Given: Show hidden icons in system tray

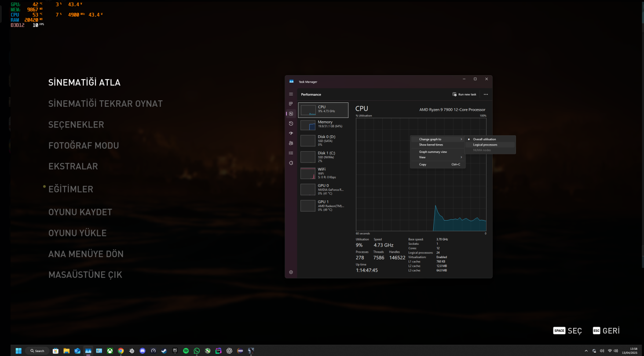Looking at the screenshot, I should click(x=585, y=351).
